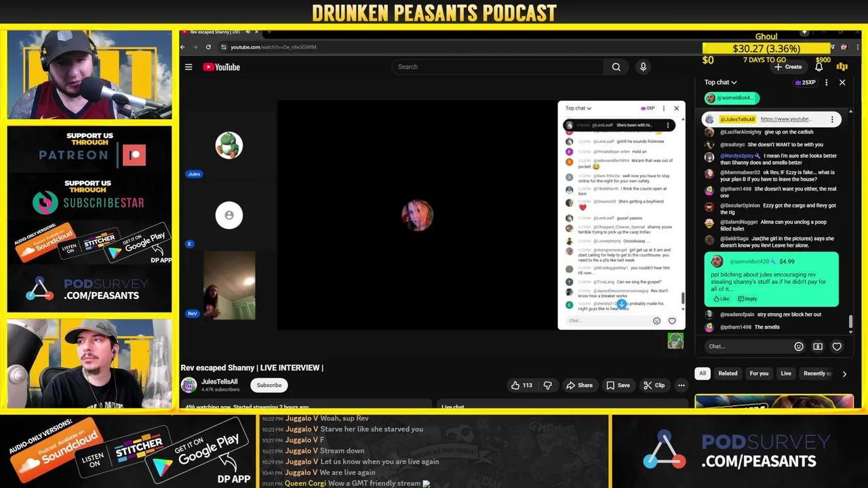868x488 pixels.
Task: Click the search magnifier button
Action: (x=616, y=67)
